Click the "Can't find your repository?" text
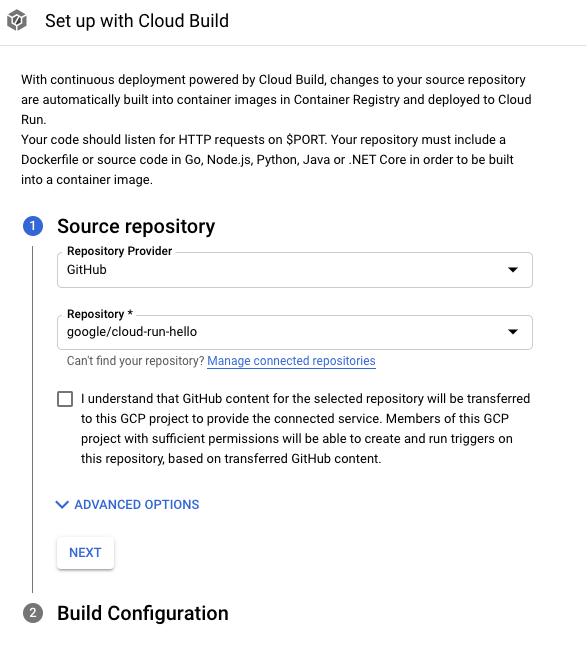This screenshot has height=649, width=586. 136,361
